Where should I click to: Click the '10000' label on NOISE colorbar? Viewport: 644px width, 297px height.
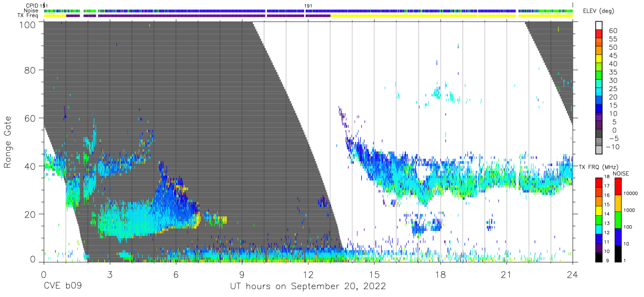coord(630,193)
